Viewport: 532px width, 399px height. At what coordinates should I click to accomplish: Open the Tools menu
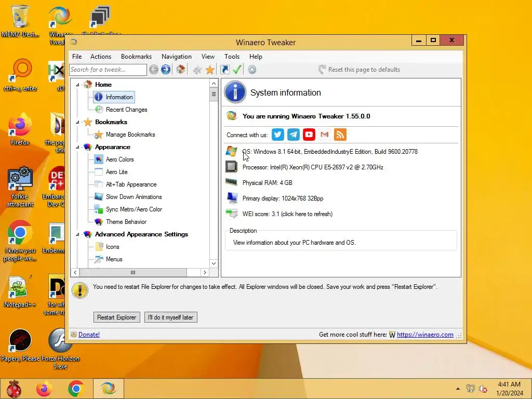[x=232, y=57]
